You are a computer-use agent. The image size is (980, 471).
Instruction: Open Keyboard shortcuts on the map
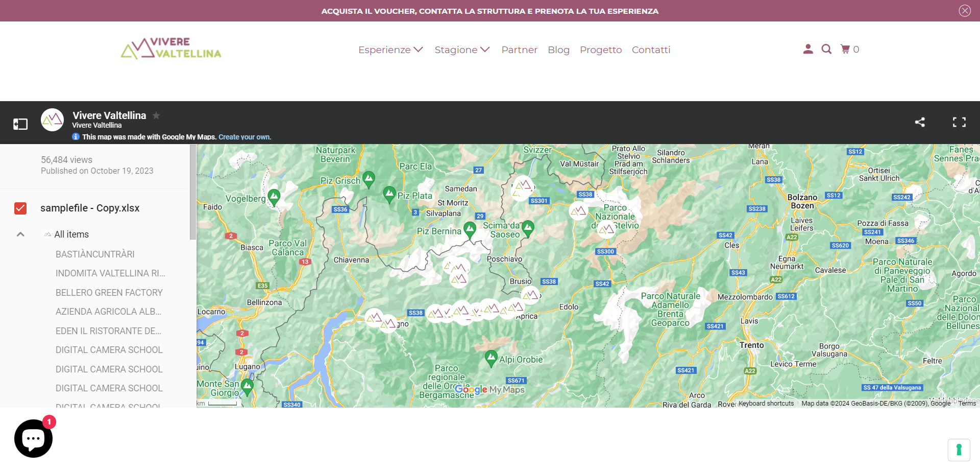point(766,404)
